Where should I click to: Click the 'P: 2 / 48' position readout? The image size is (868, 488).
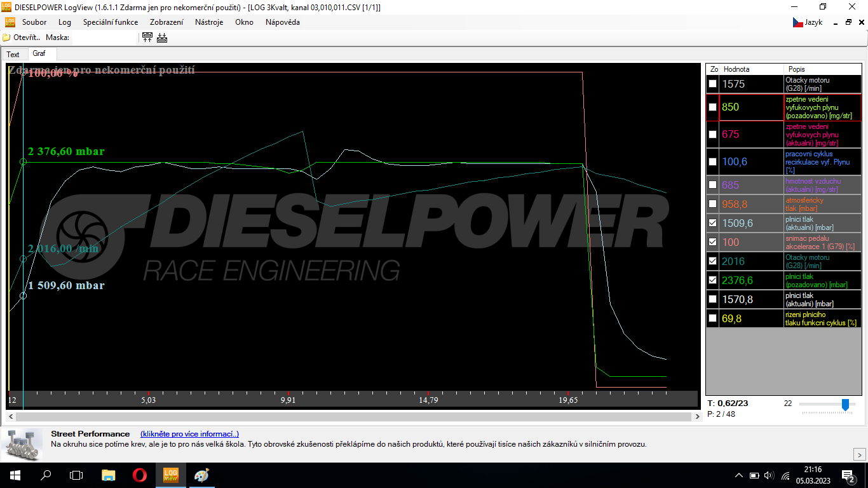(x=721, y=414)
